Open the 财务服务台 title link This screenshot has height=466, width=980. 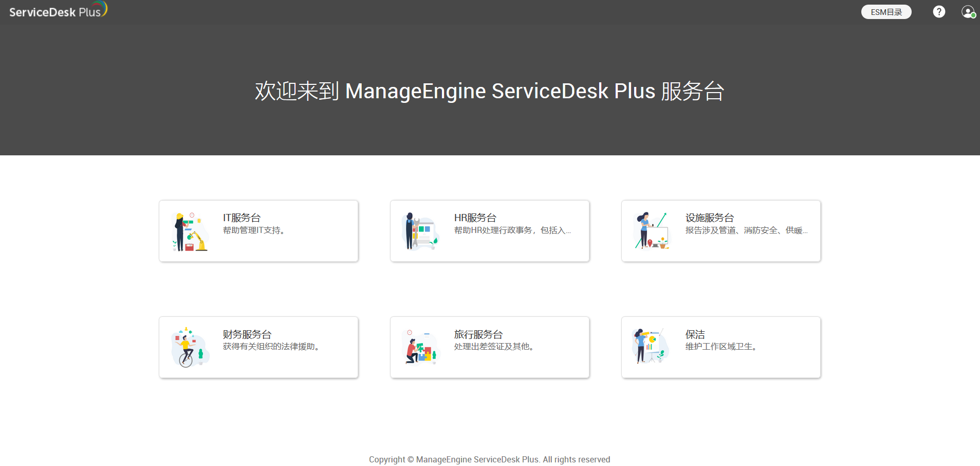[x=247, y=334]
